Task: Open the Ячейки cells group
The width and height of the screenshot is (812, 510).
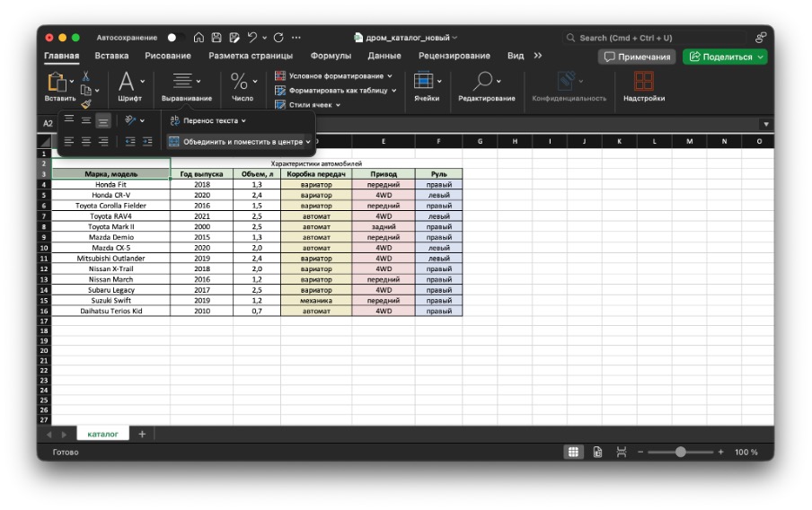Action: (x=427, y=86)
